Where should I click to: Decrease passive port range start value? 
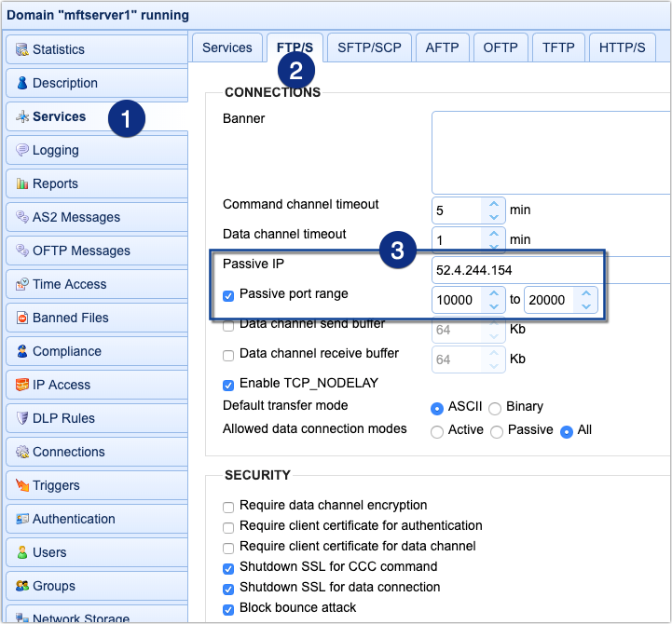(494, 306)
